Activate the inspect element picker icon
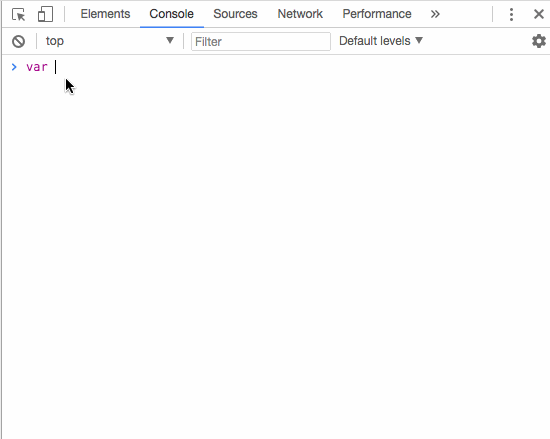 19,14
